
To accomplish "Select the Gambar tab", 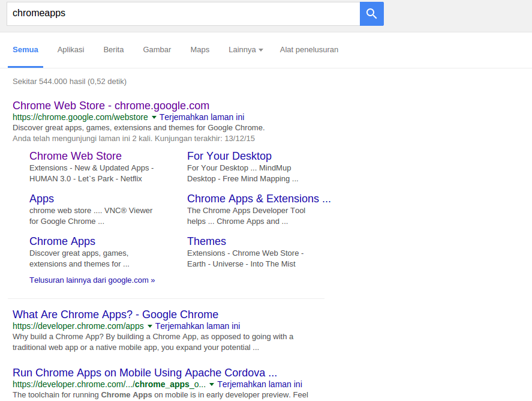I will [157, 50].
